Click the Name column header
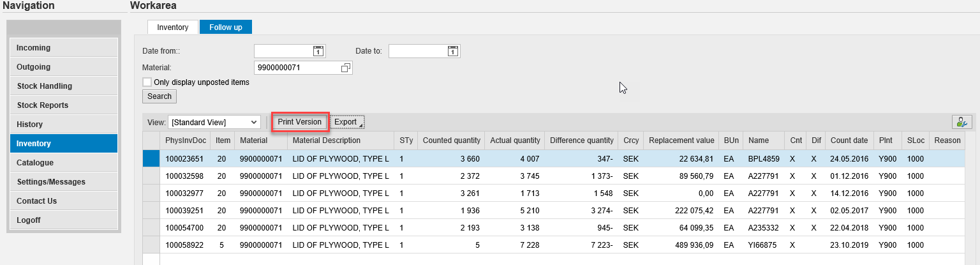The height and width of the screenshot is (265, 980). (x=764, y=140)
